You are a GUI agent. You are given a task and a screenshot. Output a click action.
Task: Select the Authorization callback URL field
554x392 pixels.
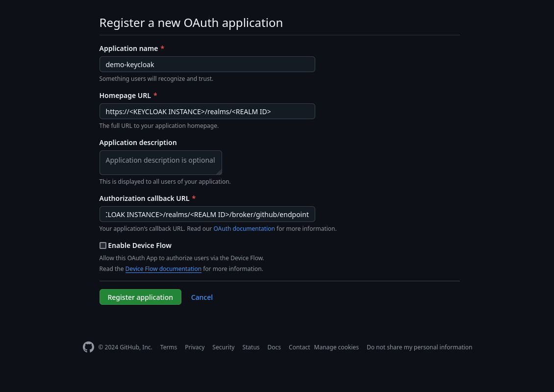(x=207, y=214)
